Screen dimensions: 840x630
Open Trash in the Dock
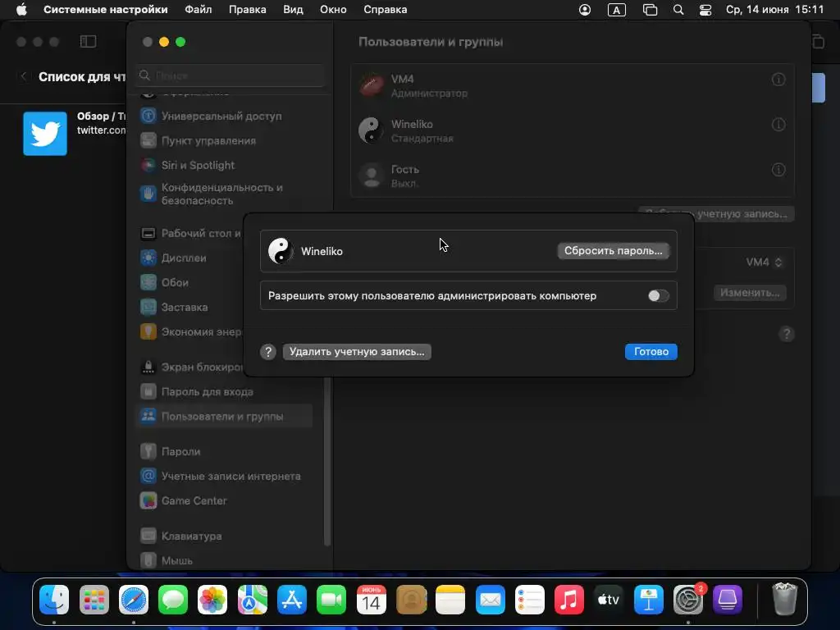pyautogui.click(x=785, y=600)
